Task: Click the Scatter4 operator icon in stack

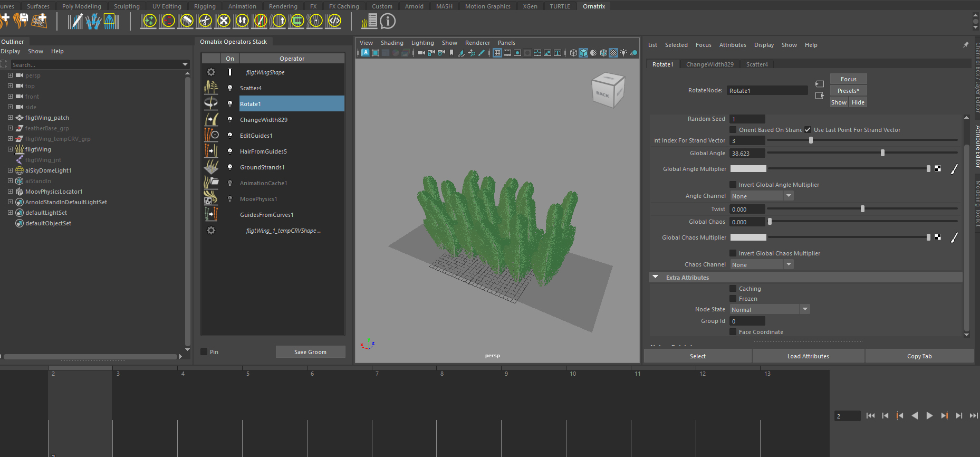Action: pos(211,88)
